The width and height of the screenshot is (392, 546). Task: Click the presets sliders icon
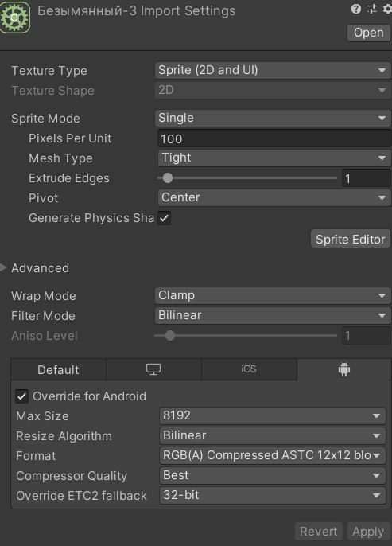[372, 9]
